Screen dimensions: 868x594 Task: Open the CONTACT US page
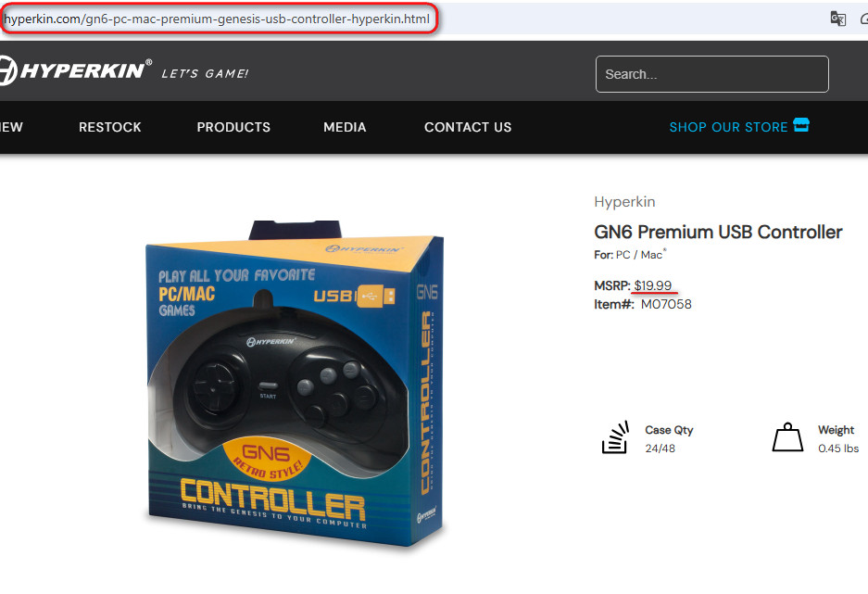pos(468,127)
